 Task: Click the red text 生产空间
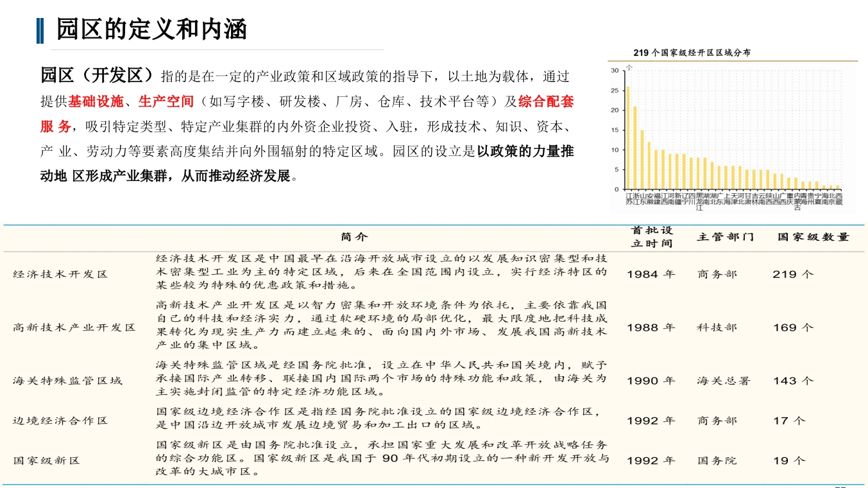[166, 101]
